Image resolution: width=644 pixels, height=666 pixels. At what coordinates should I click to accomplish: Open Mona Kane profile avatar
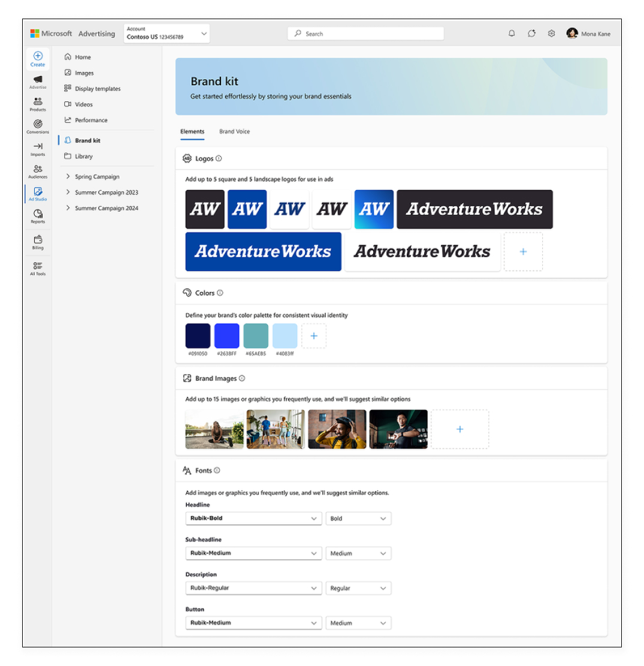(572, 33)
